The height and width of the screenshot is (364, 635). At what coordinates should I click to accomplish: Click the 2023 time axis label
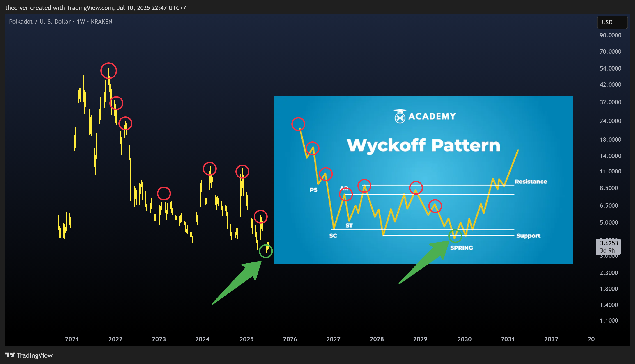click(159, 339)
